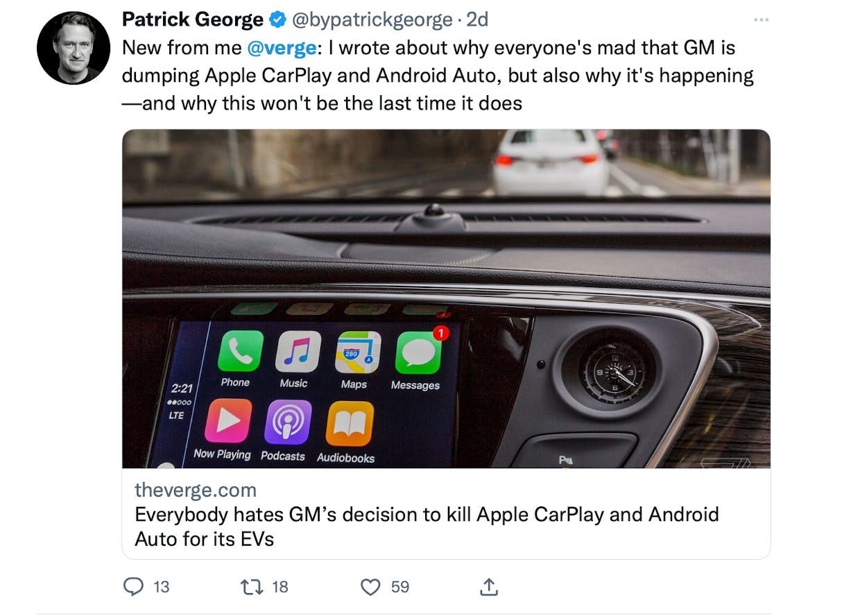860x616 pixels.
Task: Click the reply speech bubble icon
Action: tap(132, 587)
